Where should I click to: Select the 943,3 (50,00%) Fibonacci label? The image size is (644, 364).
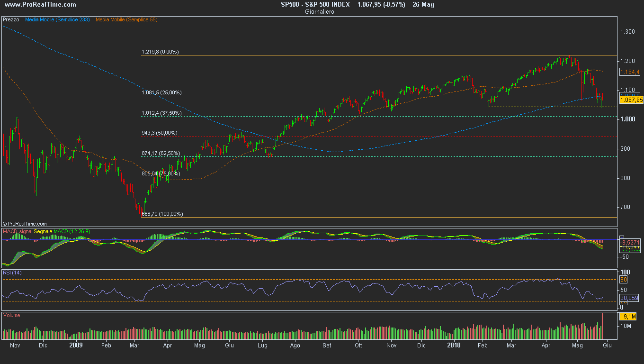(160, 133)
